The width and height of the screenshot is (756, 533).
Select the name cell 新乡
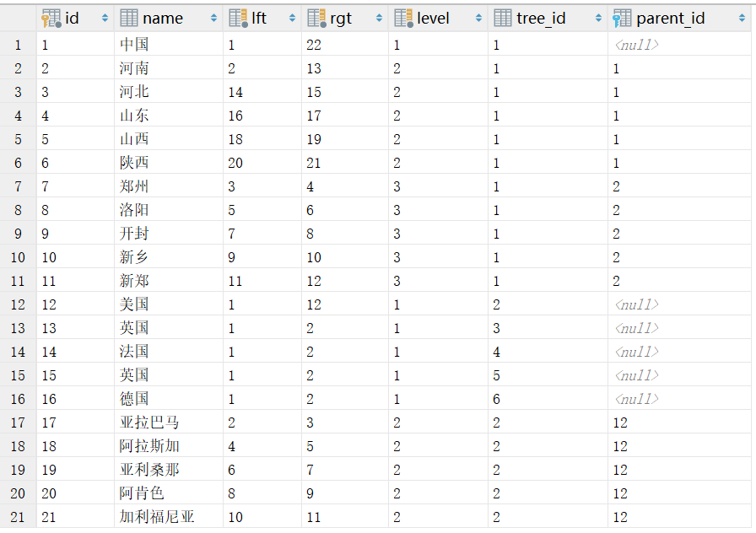coord(168,257)
